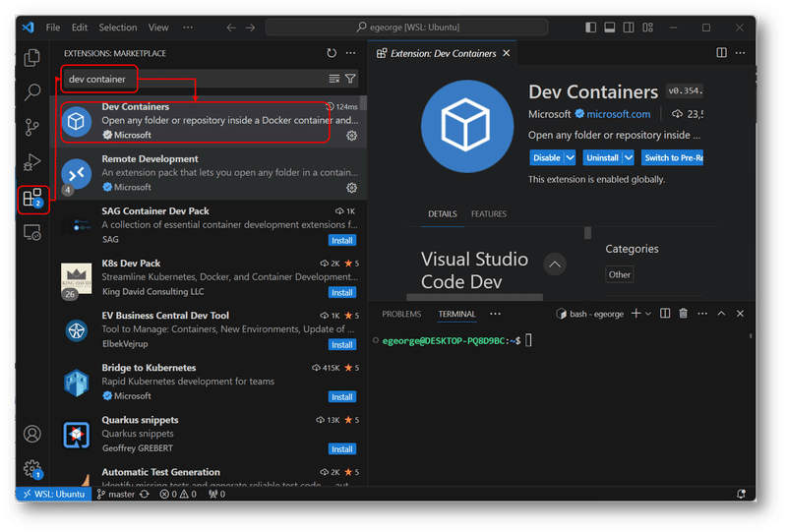Switch to the TERMINAL panel tab
This screenshot has width=787, height=532.
tap(456, 314)
